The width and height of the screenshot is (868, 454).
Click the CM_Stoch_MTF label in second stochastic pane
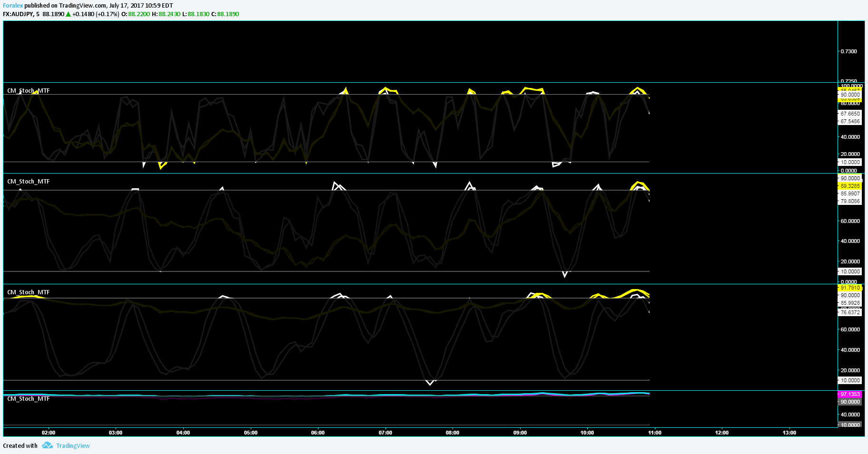click(x=29, y=182)
